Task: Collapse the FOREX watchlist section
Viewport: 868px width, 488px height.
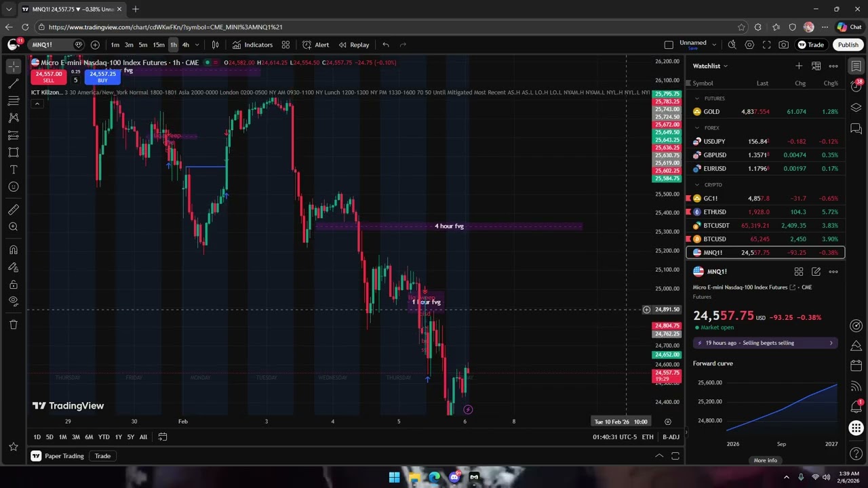Action: pos(696,127)
